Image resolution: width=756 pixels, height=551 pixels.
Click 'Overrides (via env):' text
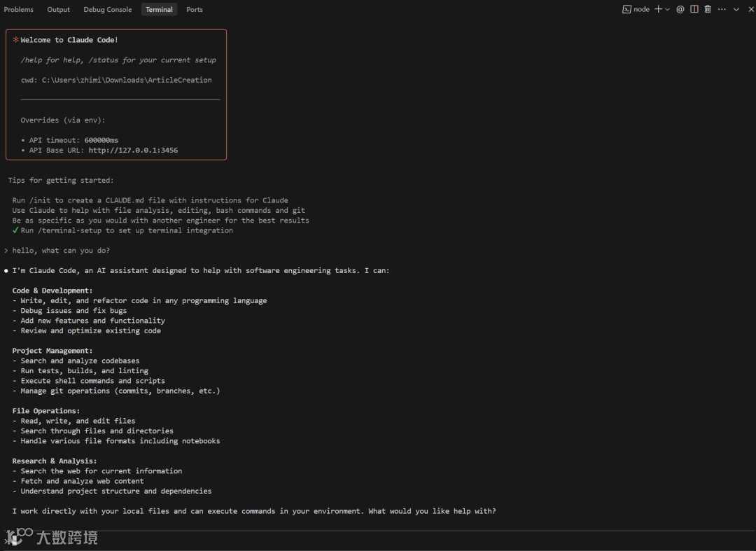(x=63, y=120)
